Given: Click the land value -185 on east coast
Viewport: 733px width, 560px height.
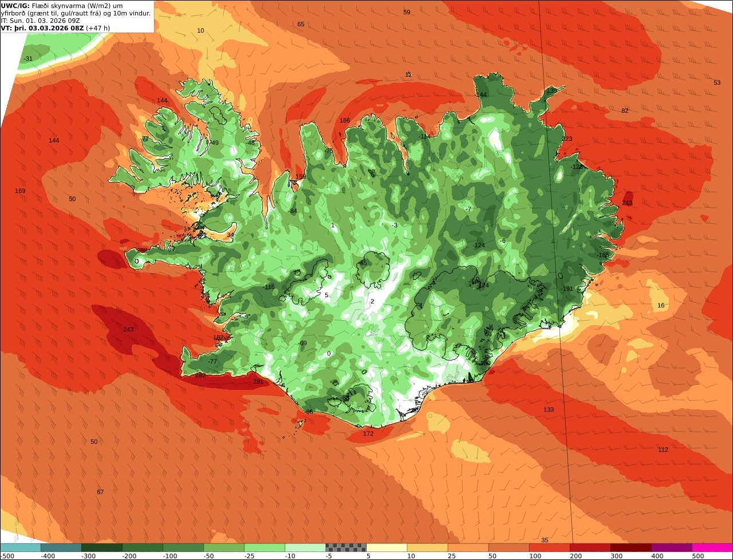Looking at the screenshot, I should [602, 255].
